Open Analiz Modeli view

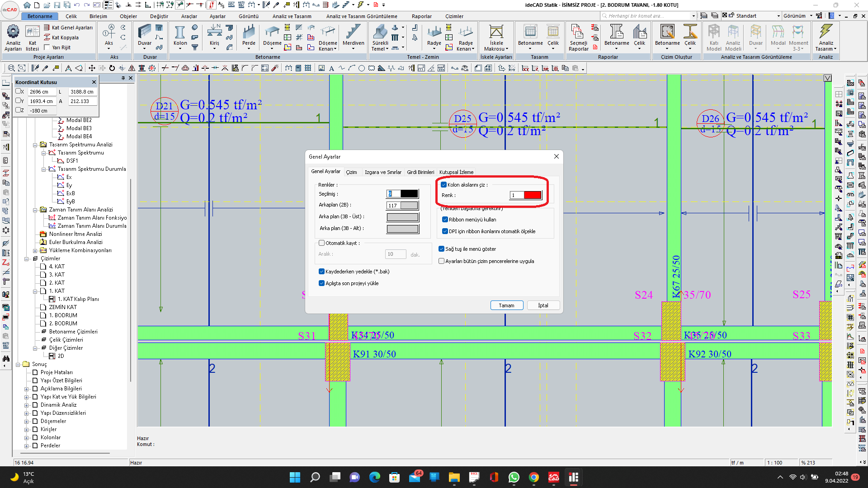tap(733, 38)
